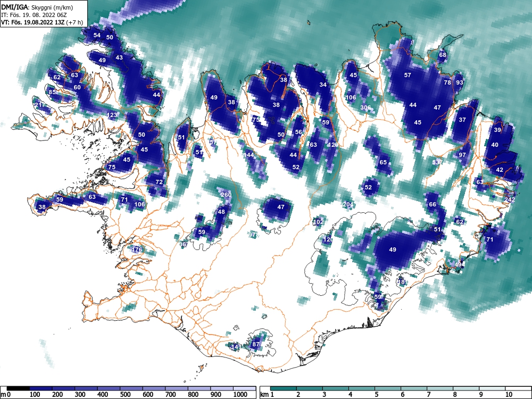The image size is (532, 399).
Task: Click the visibility value 39 on the map
Action: coord(497,130)
